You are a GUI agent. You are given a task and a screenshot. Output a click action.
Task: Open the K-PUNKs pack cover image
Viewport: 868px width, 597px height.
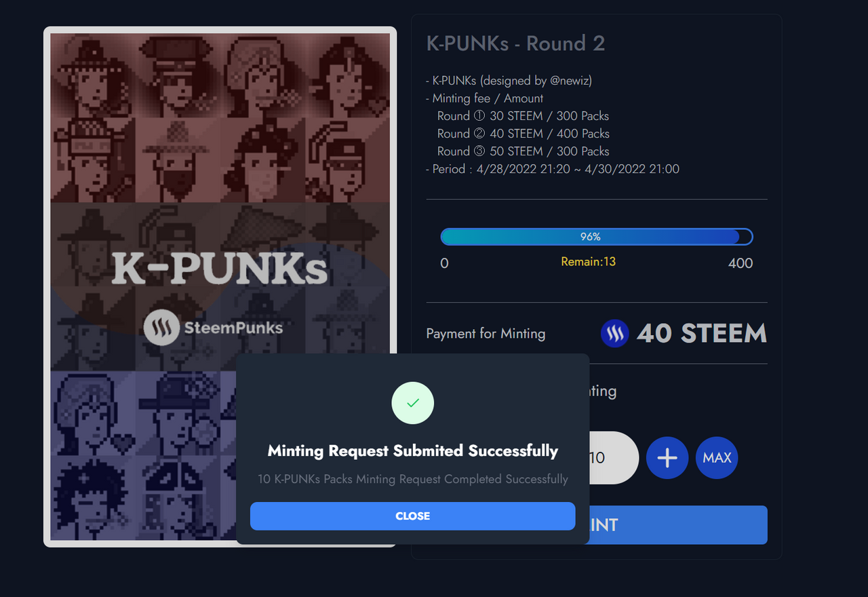coord(220,287)
